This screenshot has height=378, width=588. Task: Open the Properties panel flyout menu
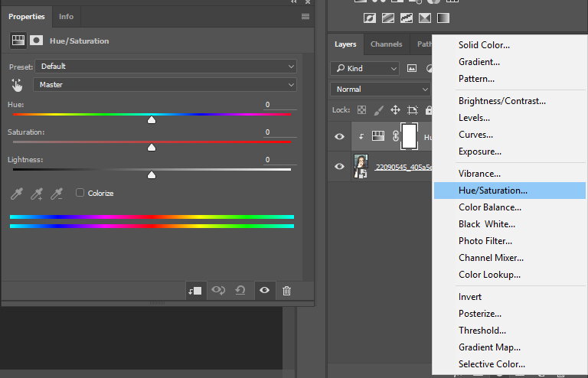click(x=305, y=17)
